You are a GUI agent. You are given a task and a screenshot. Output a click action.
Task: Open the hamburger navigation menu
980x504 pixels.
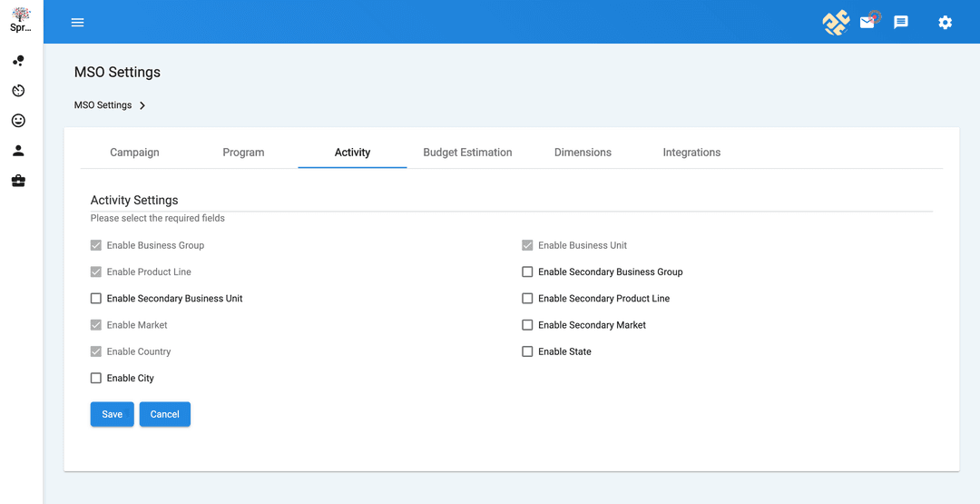click(x=77, y=23)
